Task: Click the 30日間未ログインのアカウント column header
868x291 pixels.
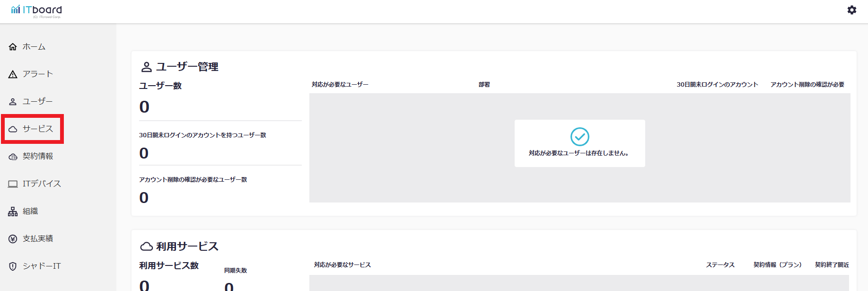Action: (717, 85)
